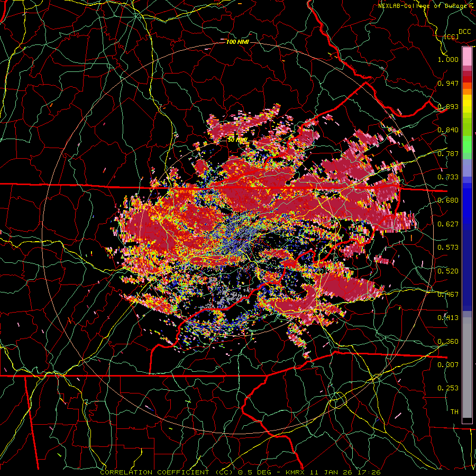Click the [CC] units label
476x476 pixels.
(x=452, y=36)
